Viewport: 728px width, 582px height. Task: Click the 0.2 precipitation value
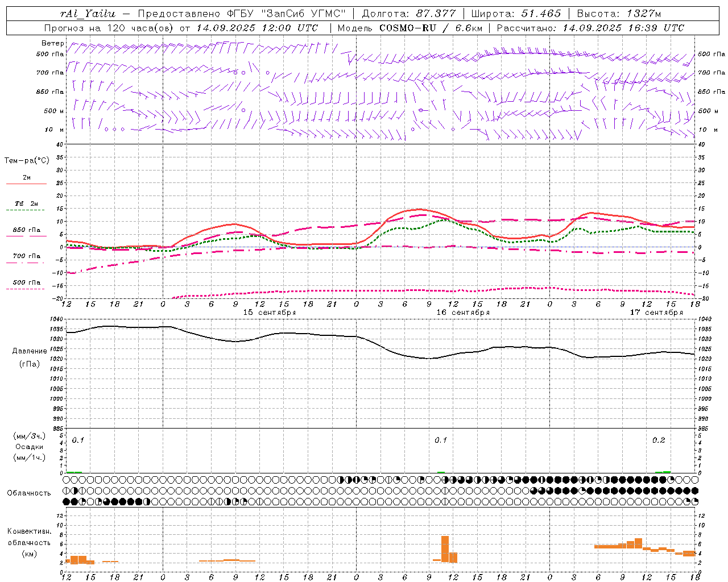click(x=659, y=440)
